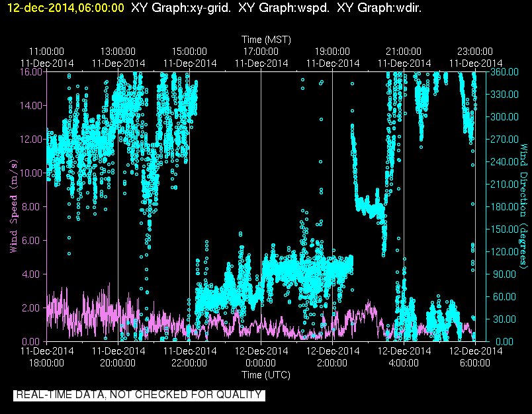This screenshot has height=414, width=532.
Task: Click the 20:00:00 UTC tick label
Action: 118,363
